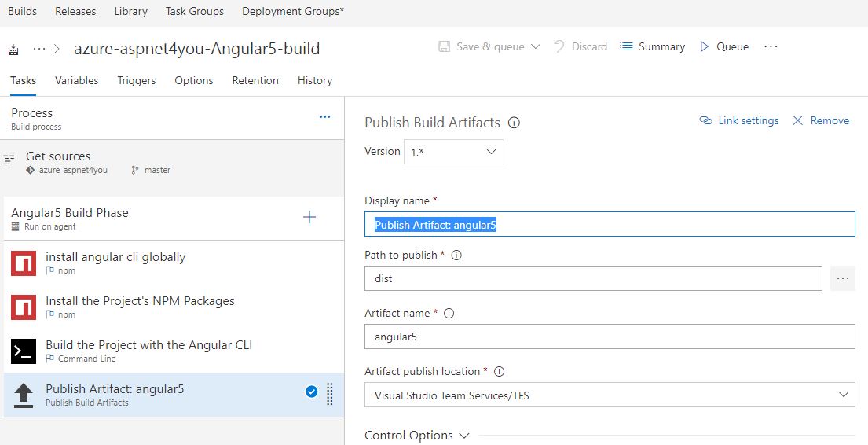Select Install the Project's NPM Packages task
Image resolution: width=868 pixels, height=445 pixels.
(x=174, y=307)
